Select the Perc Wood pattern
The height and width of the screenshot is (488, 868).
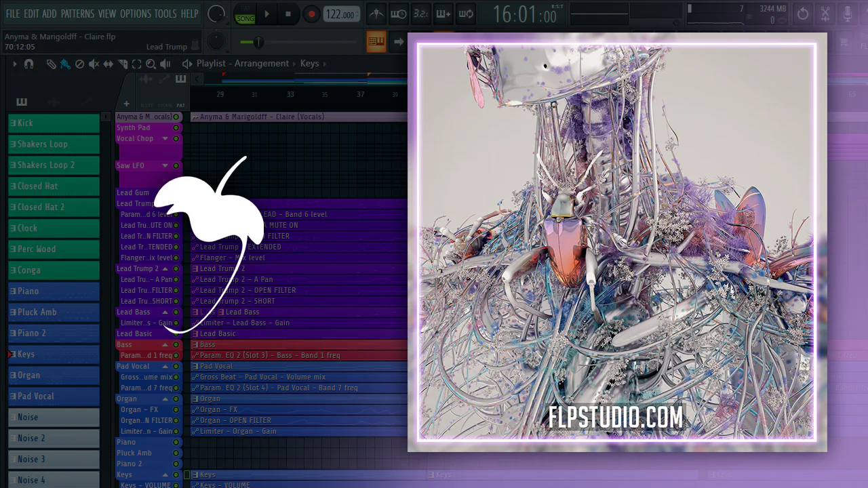point(54,249)
